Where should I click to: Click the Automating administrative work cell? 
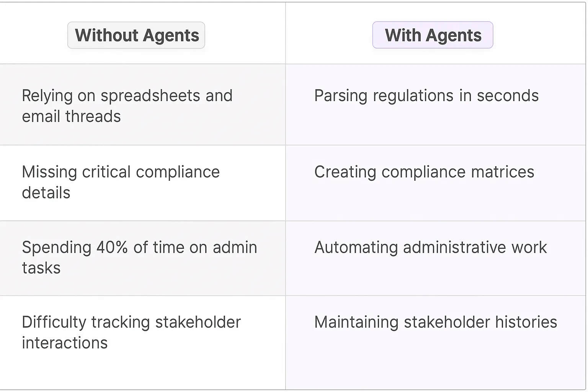[x=435, y=258]
